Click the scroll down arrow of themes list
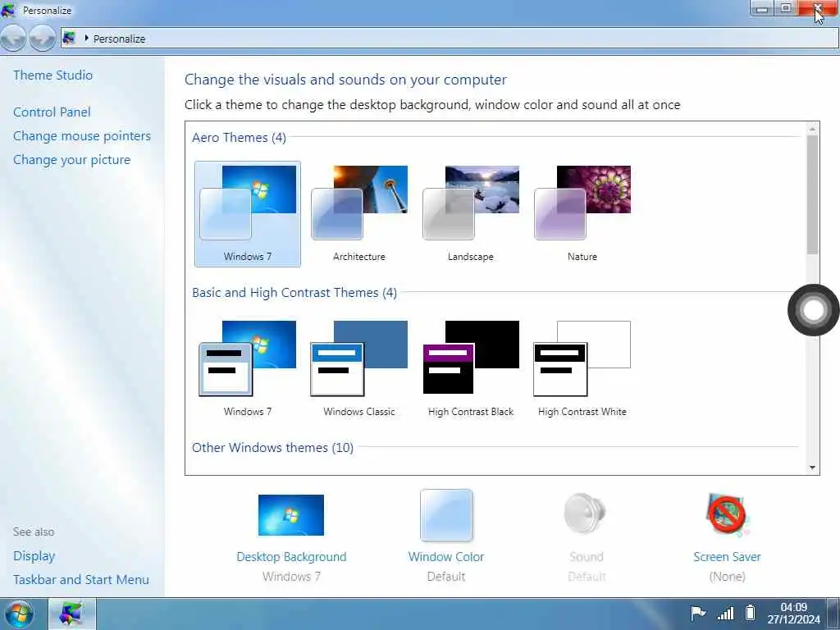This screenshot has width=840, height=630. click(812, 468)
